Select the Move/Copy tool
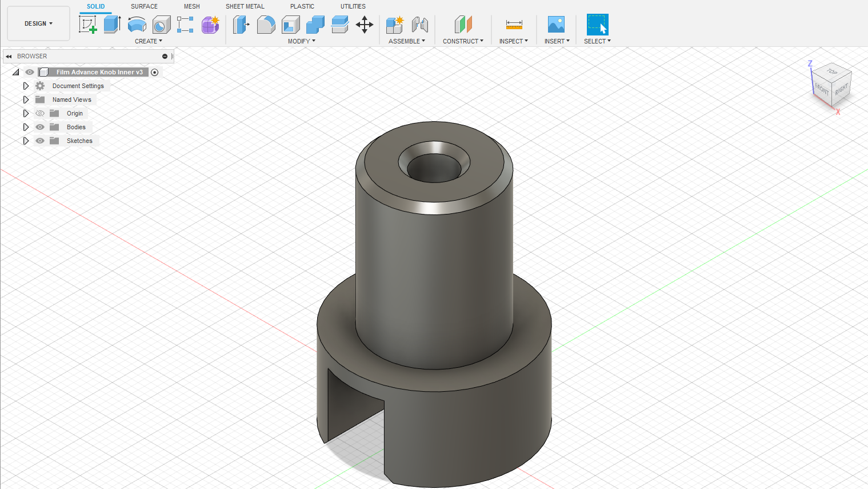This screenshot has width=868, height=489. (x=365, y=25)
